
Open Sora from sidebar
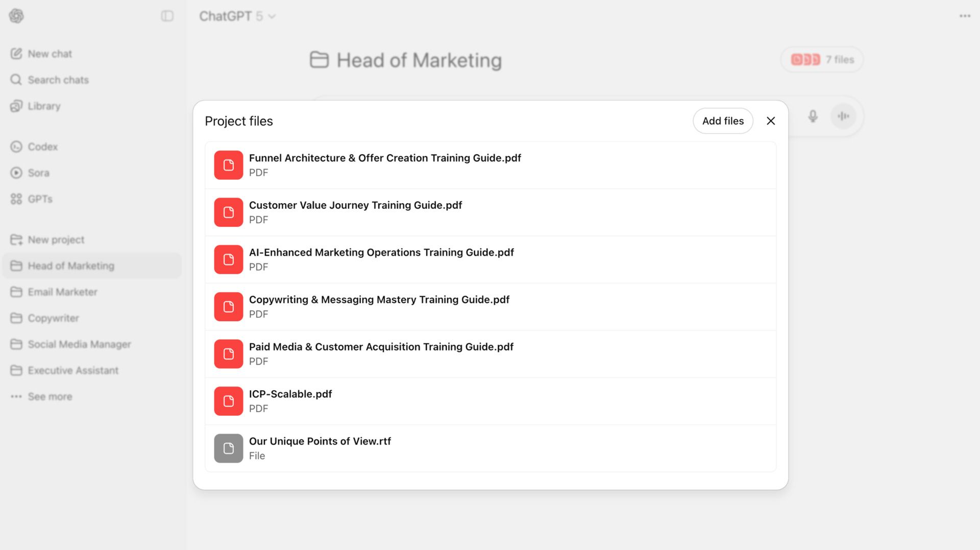pyautogui.click(x=30, y=173)
